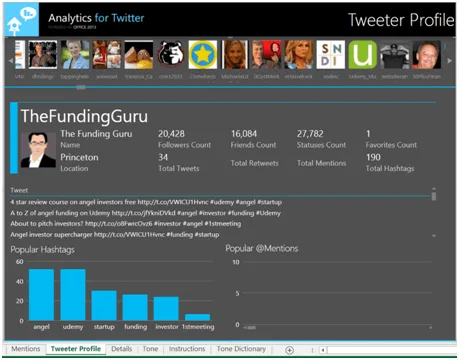The height and width of the screenshot is (360, 459).
Task: Click the 'Popular @Mentions' chart title
Action: [x=262, y=248]
